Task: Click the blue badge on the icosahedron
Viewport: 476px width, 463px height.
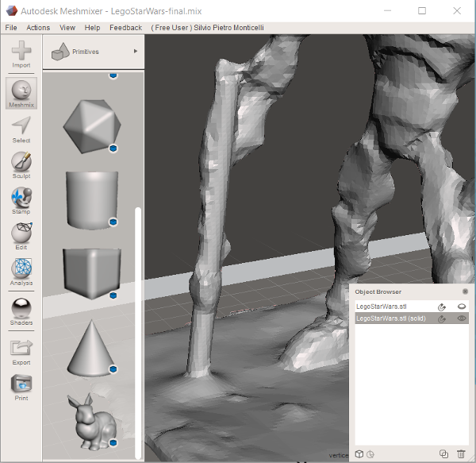Action: pyautogui.click(x=113, y=149)
